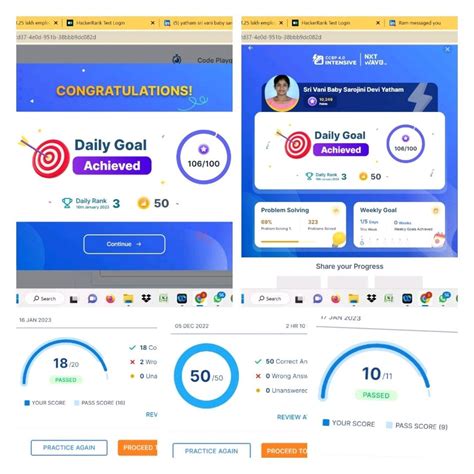Click the Search box in left taskbar

click(x=45, y=299)
